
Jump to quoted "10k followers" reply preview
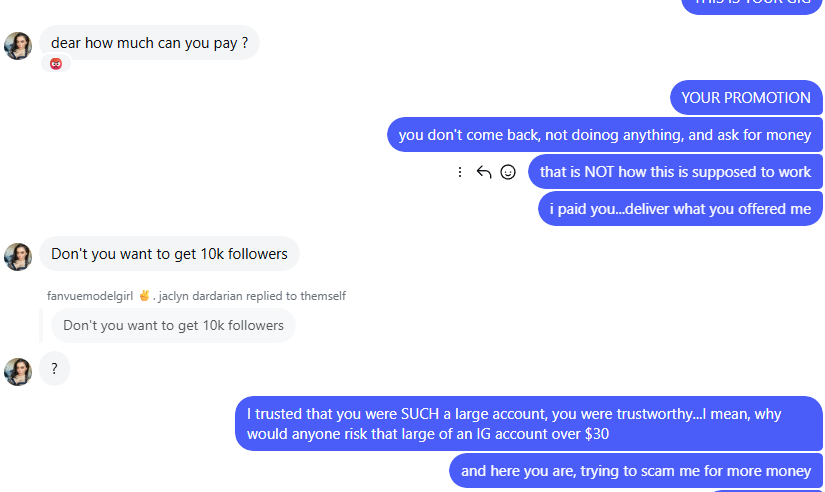point(173,325)
